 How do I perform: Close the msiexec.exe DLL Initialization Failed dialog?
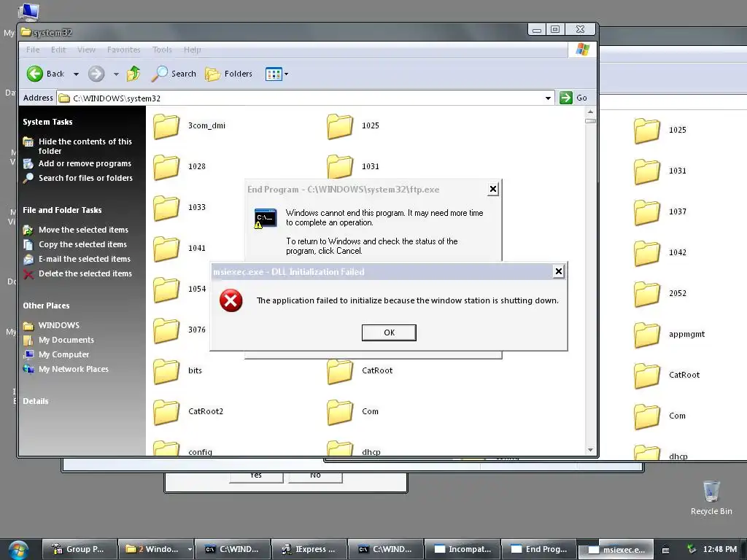[558, 271]
